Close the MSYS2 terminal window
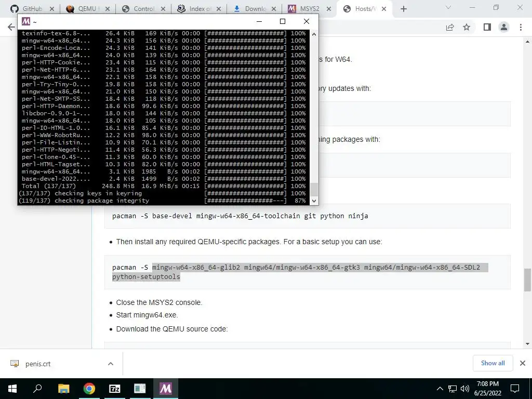532x399 pixels. (x=307, y=21)
